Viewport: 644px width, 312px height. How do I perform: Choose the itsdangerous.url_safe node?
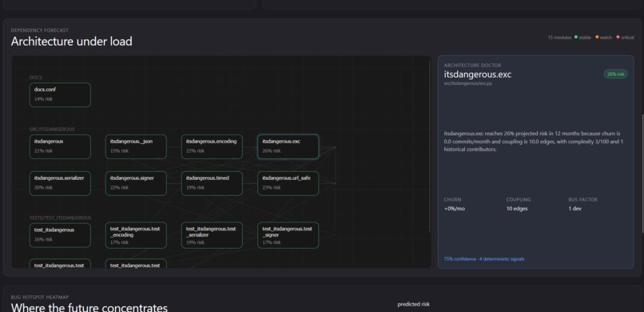click(x=288, y=183)
